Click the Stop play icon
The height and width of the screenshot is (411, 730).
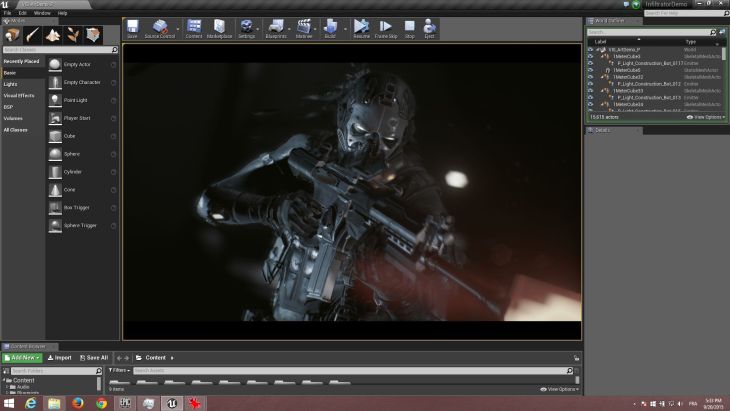[409, 29]
